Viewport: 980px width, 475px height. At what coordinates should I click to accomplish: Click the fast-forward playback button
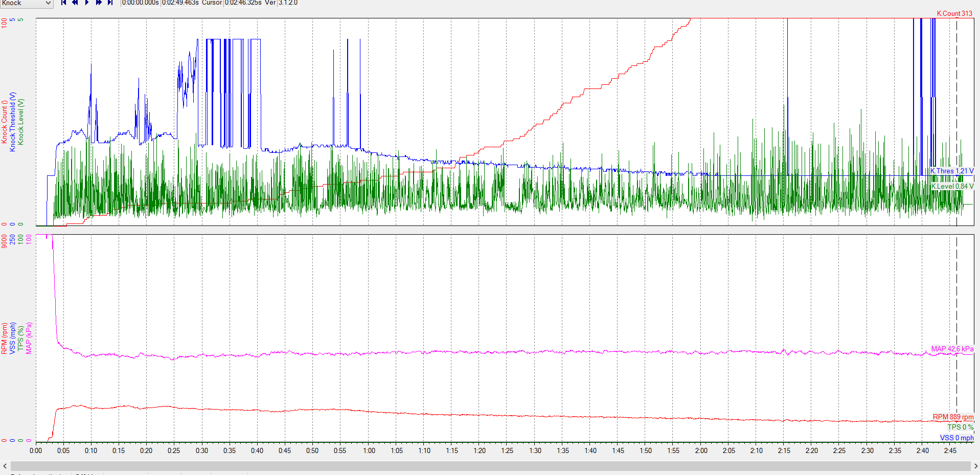(x=99, y=3)
